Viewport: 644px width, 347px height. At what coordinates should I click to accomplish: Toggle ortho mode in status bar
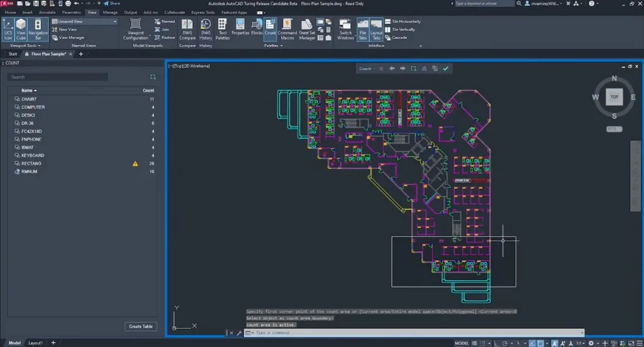(497, 343)
